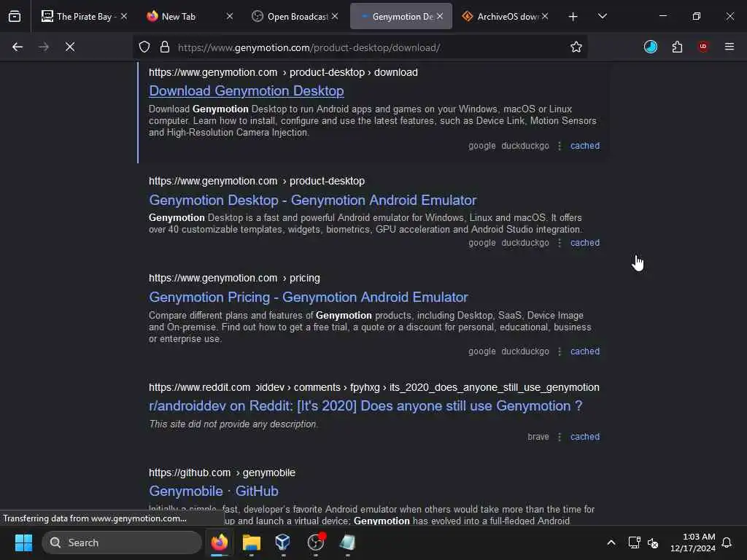Click 'google' engine label under Genymotion Pricing result
Screen dimensions: 747x560
[481, 351]
